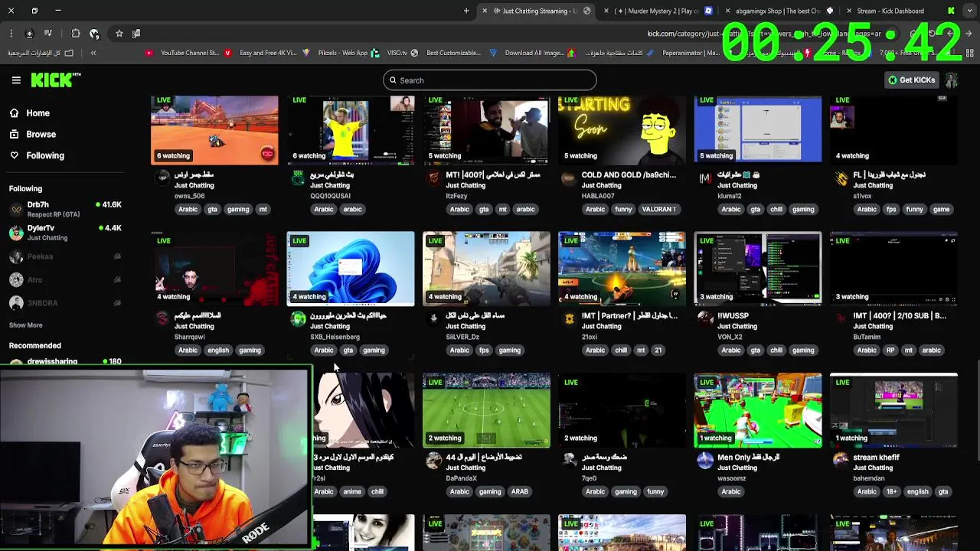
Task: Open the VON_X2 stream thumbnail
Action: [758, 269]
